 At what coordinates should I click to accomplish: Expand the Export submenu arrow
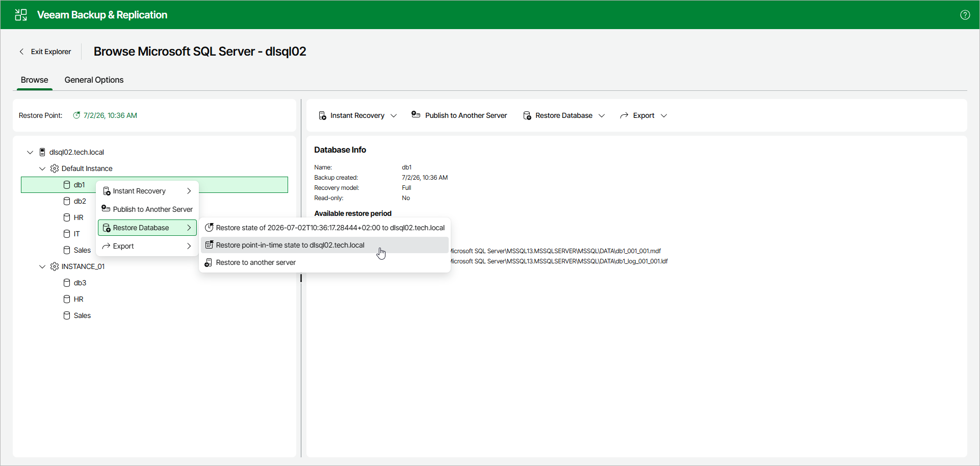pos(189,246)
